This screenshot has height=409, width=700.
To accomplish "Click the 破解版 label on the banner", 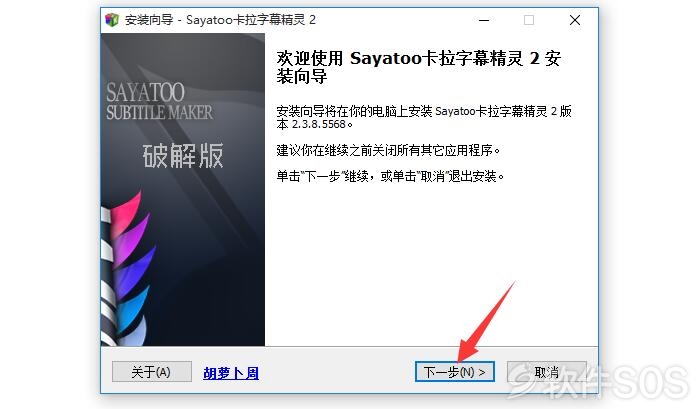I will click(183, 155).
